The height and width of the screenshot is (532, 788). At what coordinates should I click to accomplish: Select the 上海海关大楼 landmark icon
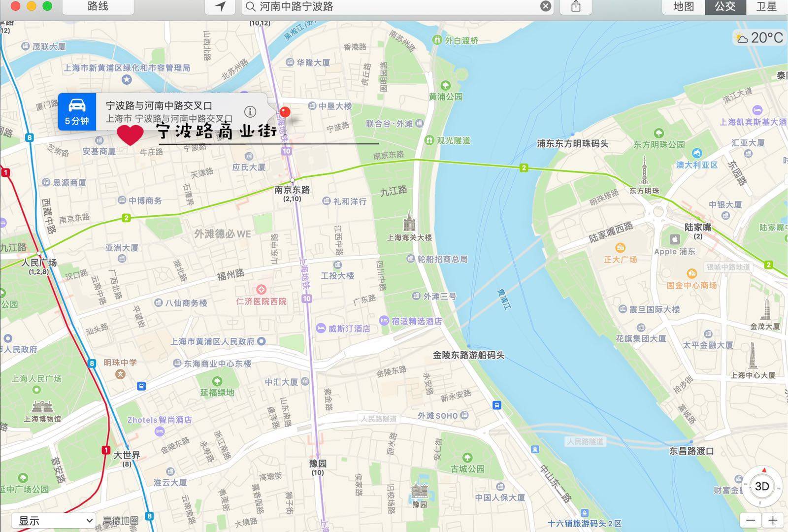point(409,222)
